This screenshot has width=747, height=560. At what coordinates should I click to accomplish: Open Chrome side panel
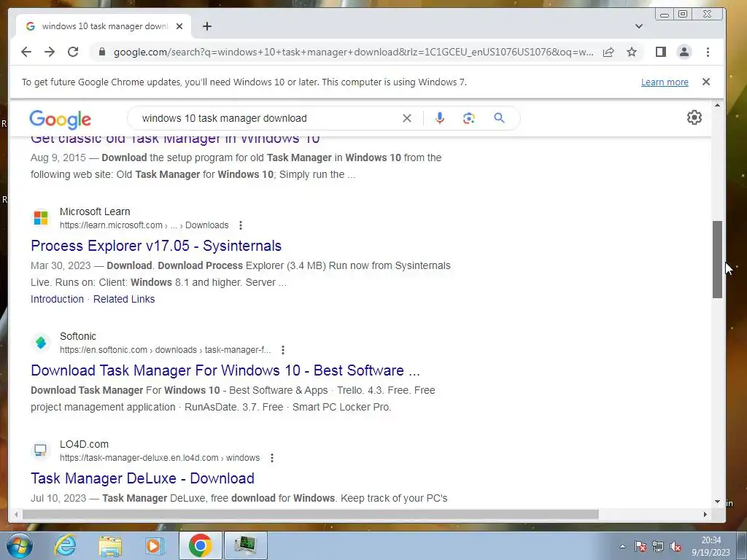661,52
